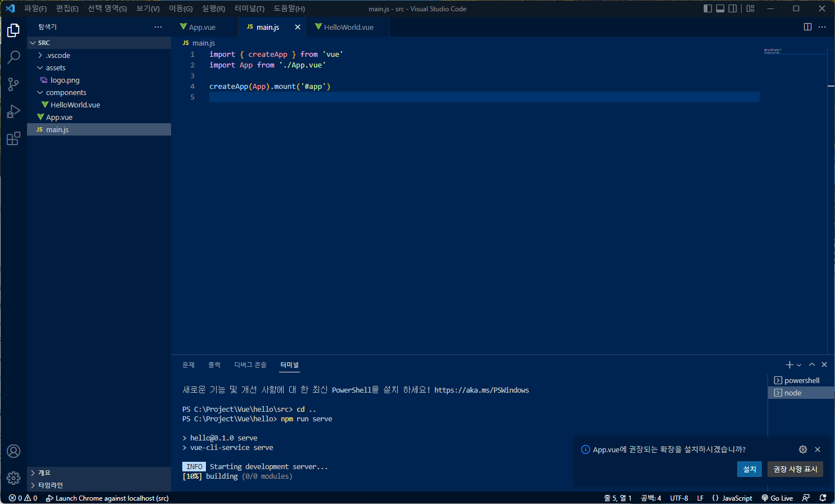
Task: Open the Extensions view
Action: coord(14,139)
